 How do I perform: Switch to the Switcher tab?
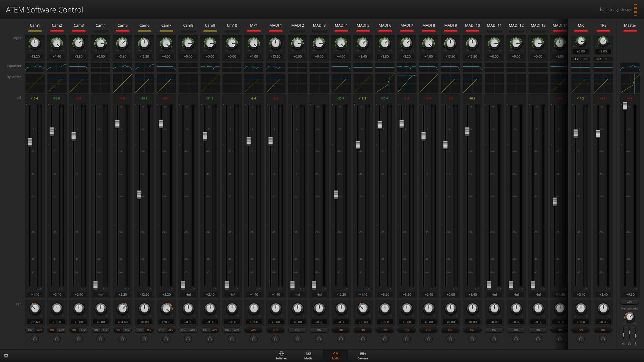pos(281,355)
